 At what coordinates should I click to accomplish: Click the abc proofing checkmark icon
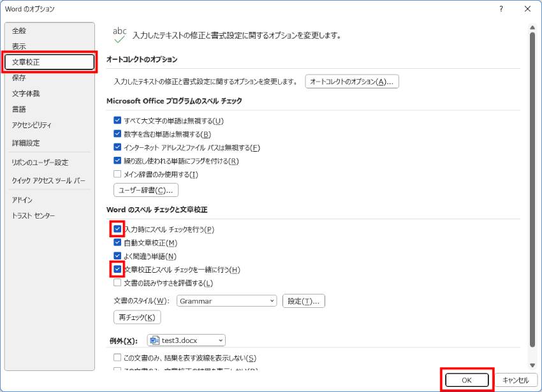[x=120, y=35]
